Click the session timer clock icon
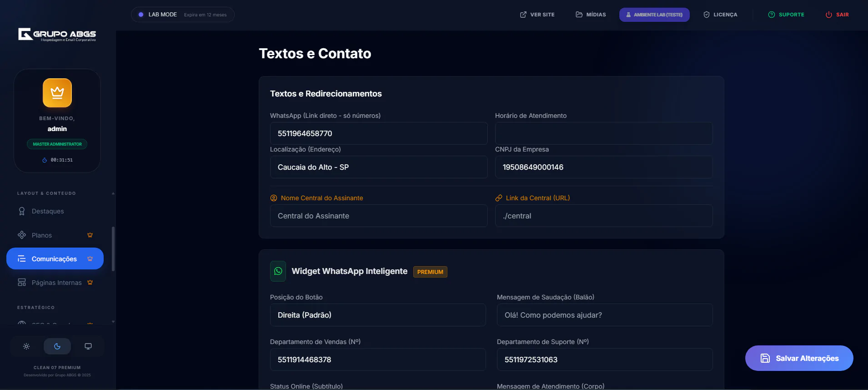The height and width of the screenshot is (390, 868). coord(45,160)
